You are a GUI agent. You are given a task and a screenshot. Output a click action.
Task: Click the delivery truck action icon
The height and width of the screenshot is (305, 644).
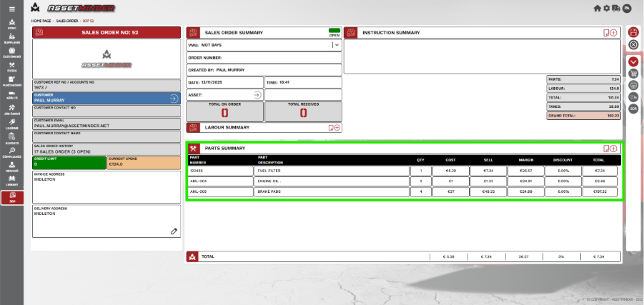(x=633, y=97)
